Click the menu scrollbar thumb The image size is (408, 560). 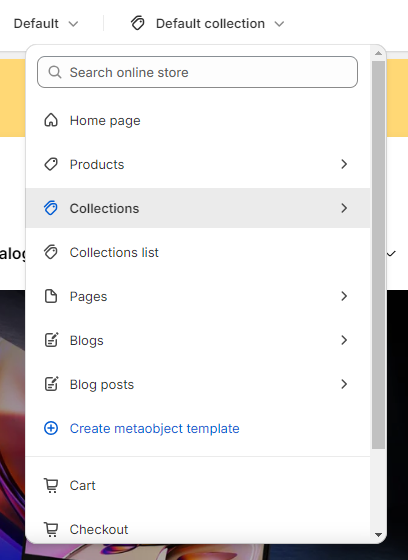[x=378, y=255]
